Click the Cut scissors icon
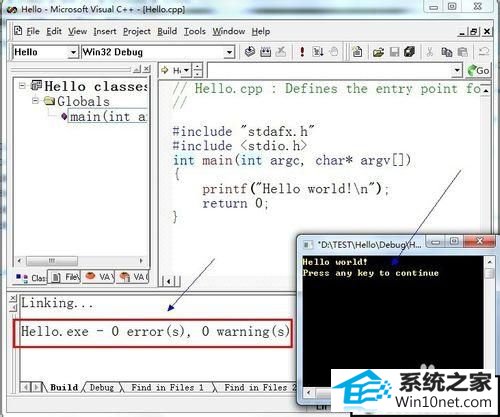This screenshot has width=500, height=417. [430, 52]
